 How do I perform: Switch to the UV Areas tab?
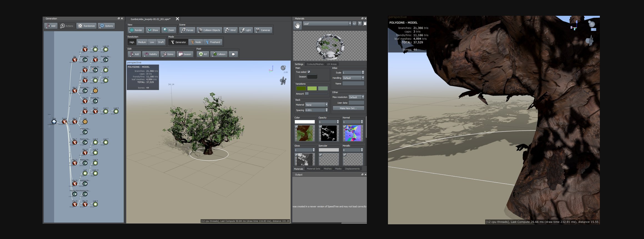click(x=332, y=64)
